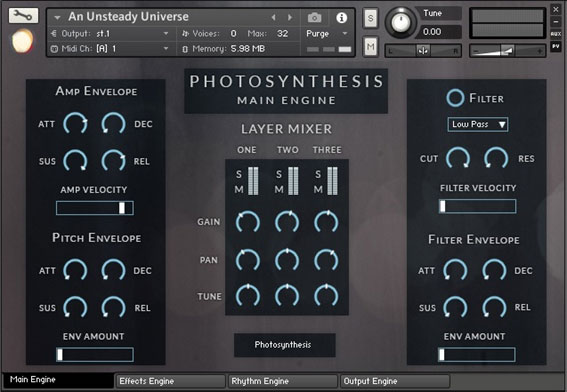Adjust Filter Envelope DEC knob
Image resolution: width=567 pixels, height=392 pixels.
494,270
